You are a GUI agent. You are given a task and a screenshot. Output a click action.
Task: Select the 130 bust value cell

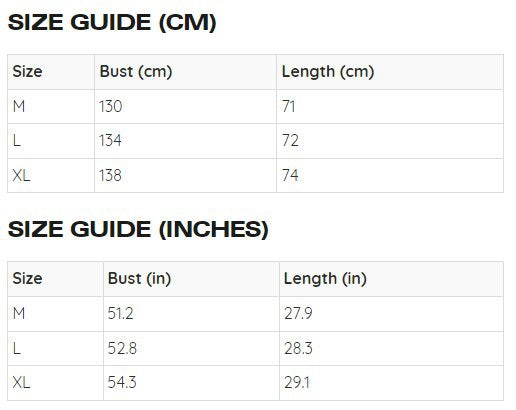click(185, 107)
